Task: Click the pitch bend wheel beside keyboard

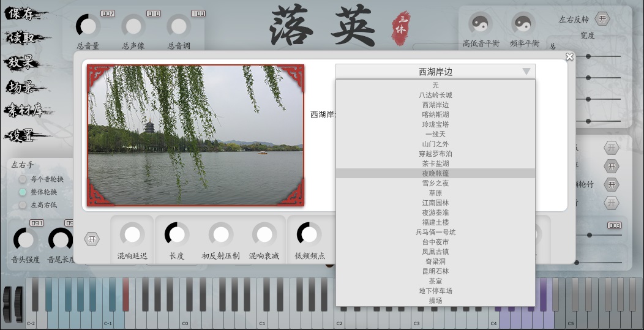Action: (7, 304)
